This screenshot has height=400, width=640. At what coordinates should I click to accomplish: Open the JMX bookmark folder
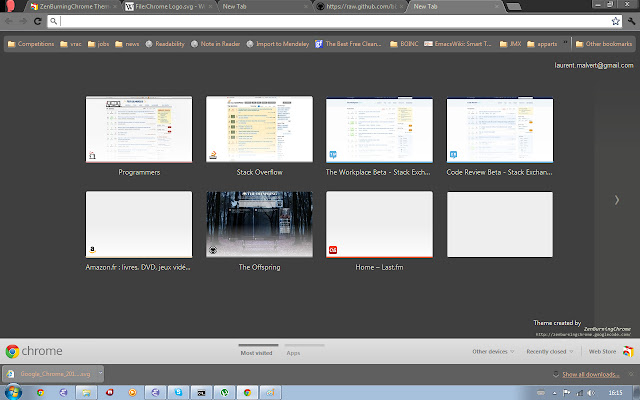click(511, 44)
